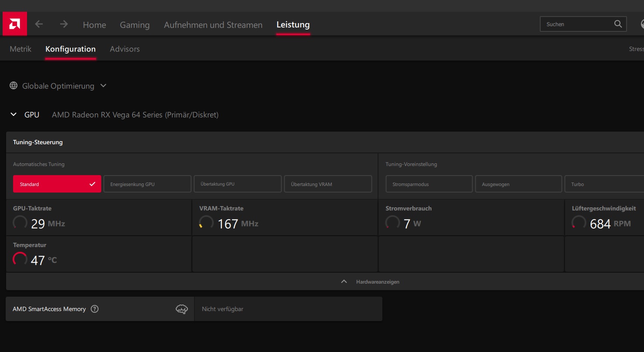Click the Tuning-Voreinstellung label
The height and width of the screenshot is (352, 644).
[x=411, y=164]
